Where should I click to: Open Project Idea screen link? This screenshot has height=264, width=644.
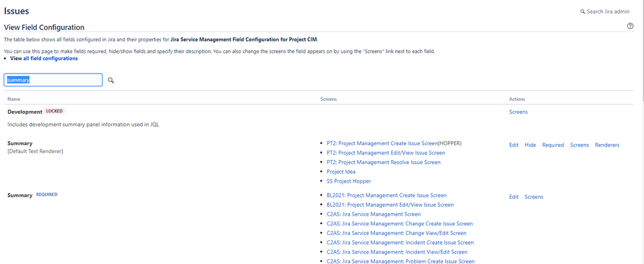341,172
